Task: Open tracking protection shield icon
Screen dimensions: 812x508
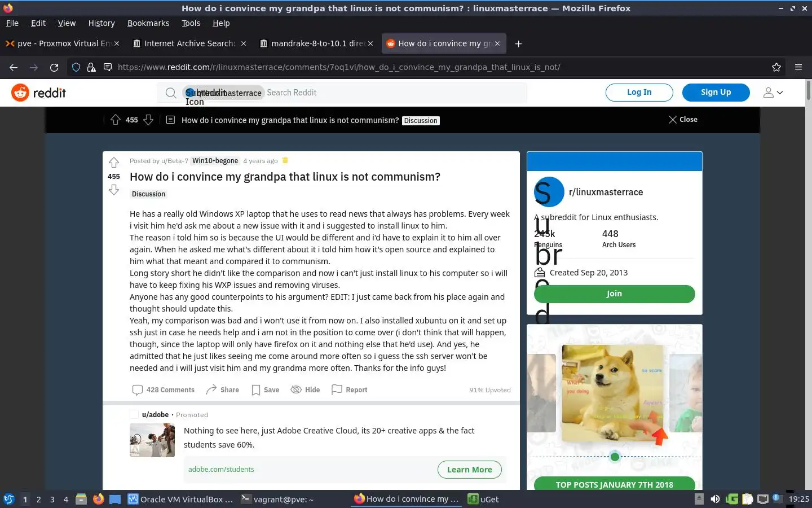Action: (x=76, y=67)
